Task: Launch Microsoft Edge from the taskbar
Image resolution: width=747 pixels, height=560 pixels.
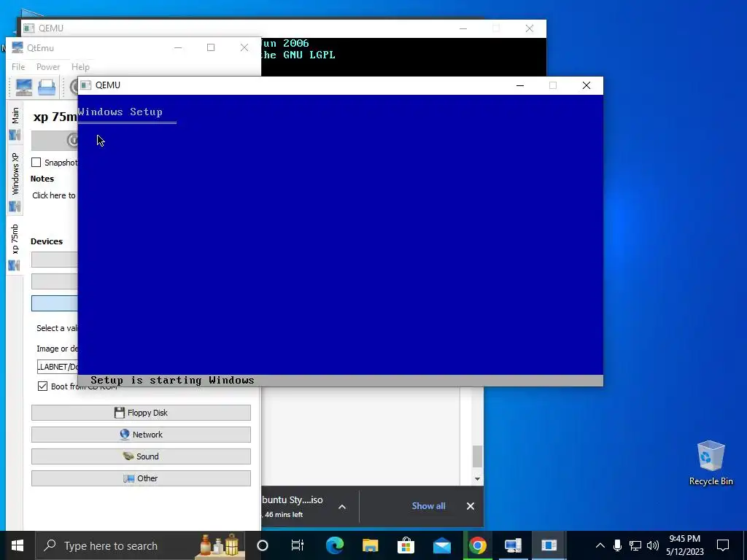Action: point(334,545)
